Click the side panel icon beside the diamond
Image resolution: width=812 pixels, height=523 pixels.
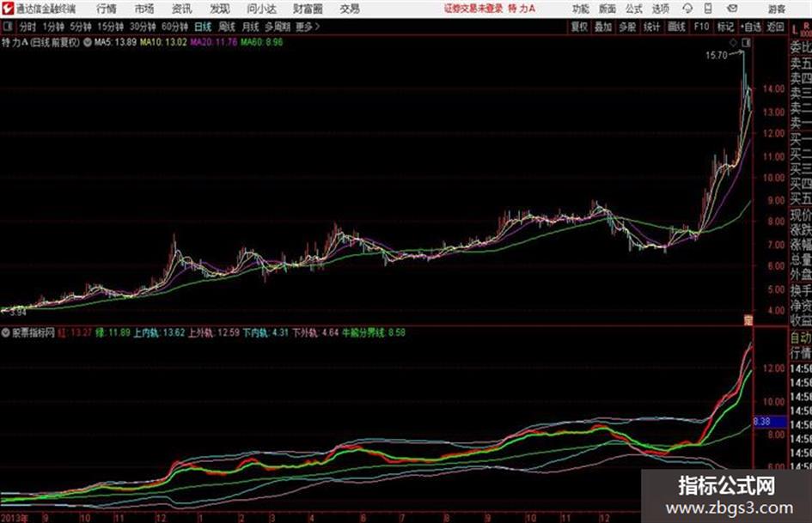(x=746, y=43)
